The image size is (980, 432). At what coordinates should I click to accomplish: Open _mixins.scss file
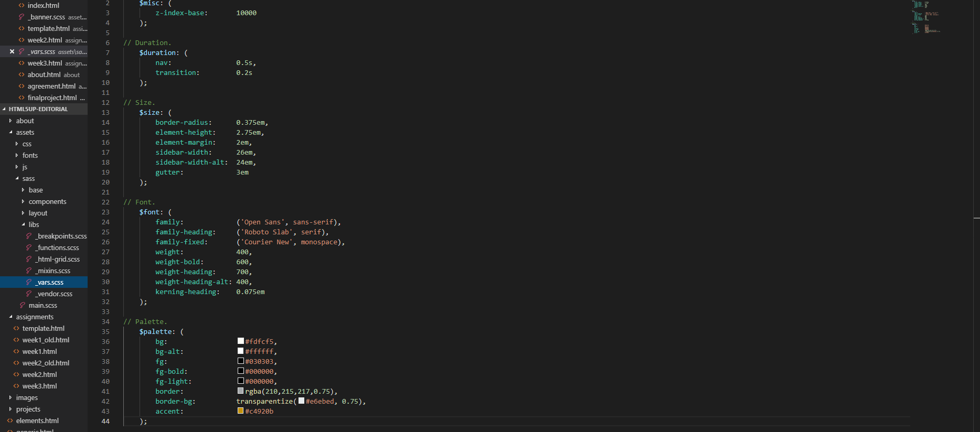52,271
